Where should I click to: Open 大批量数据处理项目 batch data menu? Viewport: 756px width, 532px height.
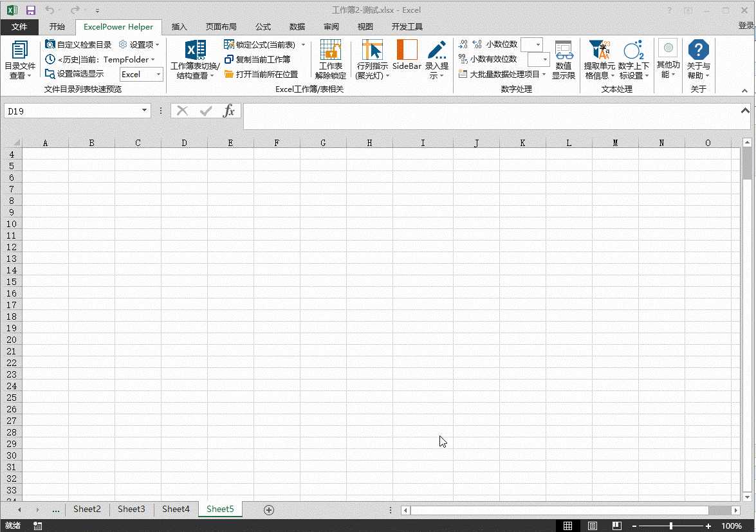[x=502, y=74]
